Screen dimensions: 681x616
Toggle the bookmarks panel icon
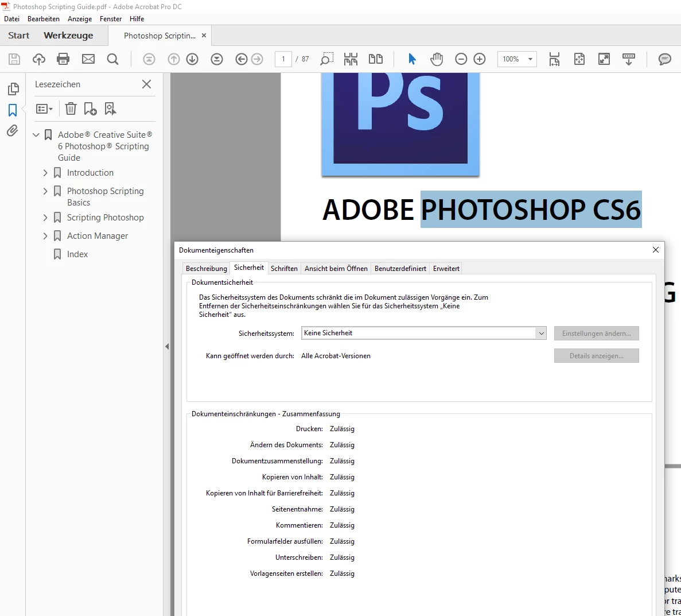pos(13,110)
